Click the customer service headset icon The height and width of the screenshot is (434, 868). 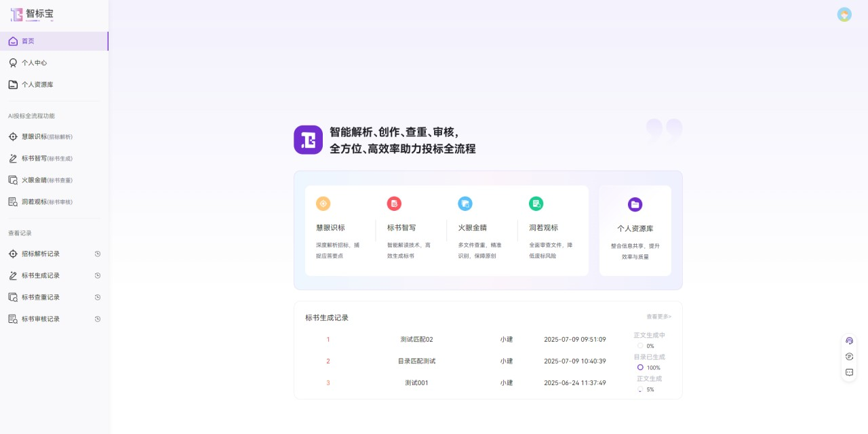click(x=849, y=340)
